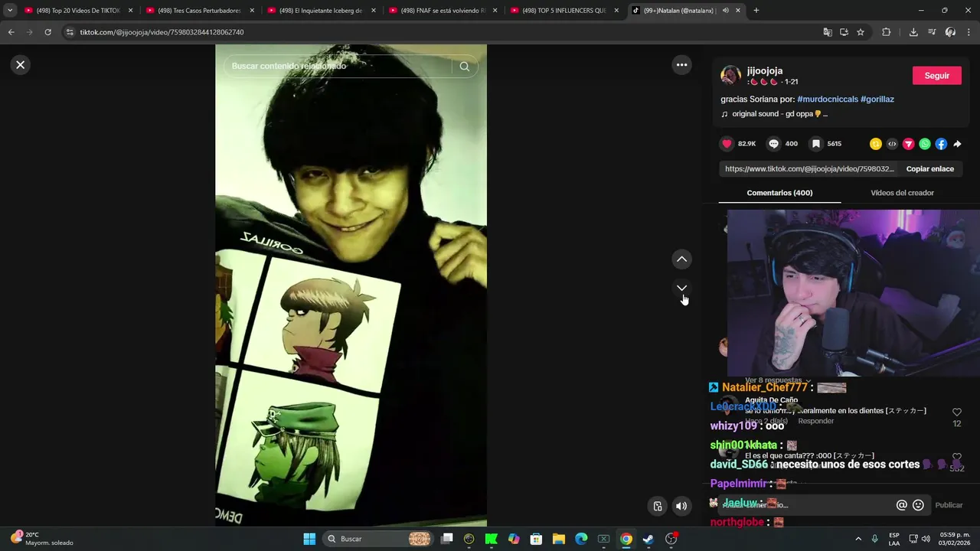Switch to 'Top 20 Videos De TIKTOK' tab
Image resolution: width=980 pixels, height=551 pixels.
[x=79, y=11]
